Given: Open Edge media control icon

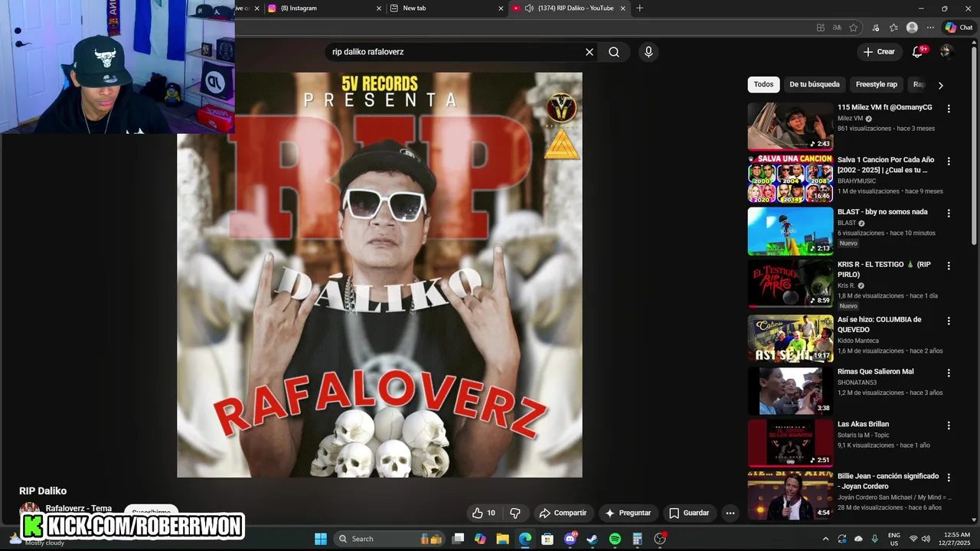Looking at the screenshot, I should pyautogui.click(x=876, y=28).
